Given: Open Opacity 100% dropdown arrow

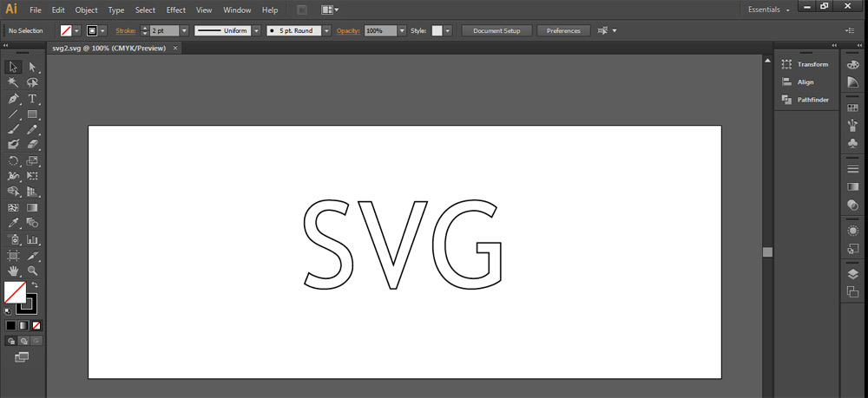Looking at the screenshot, I should [402, 31].
